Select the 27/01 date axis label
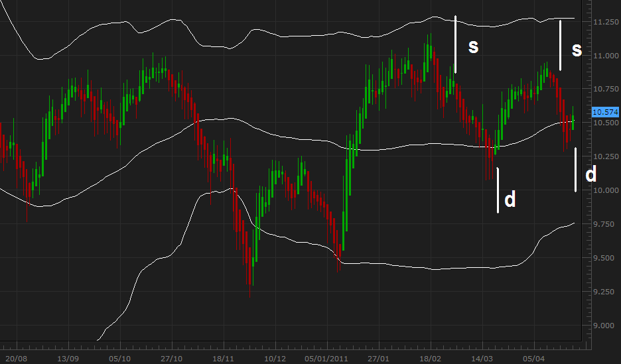The image size is (621, 364). (379, 359)
